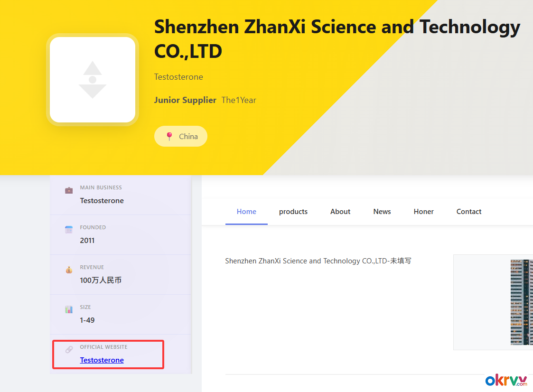Open the Contact tab

point(469,212)
